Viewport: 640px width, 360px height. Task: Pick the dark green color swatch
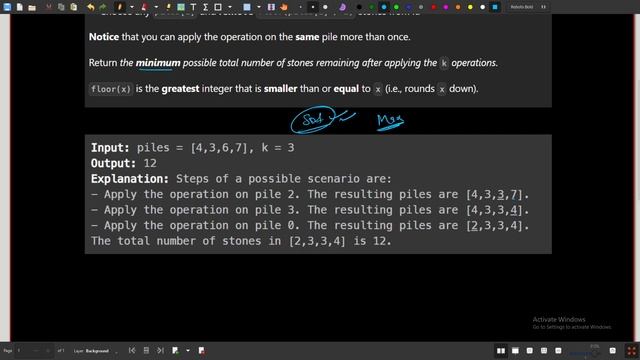pyautogui.click(x=371, y=7)
